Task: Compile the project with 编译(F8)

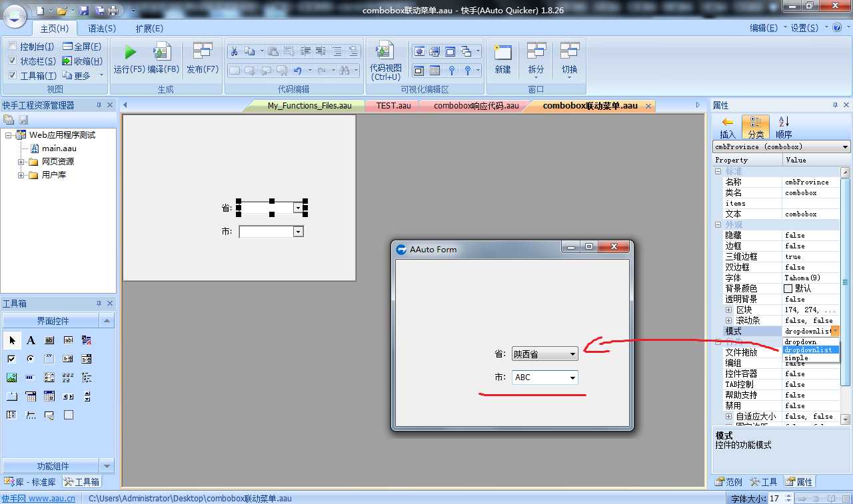Action: 163,59
